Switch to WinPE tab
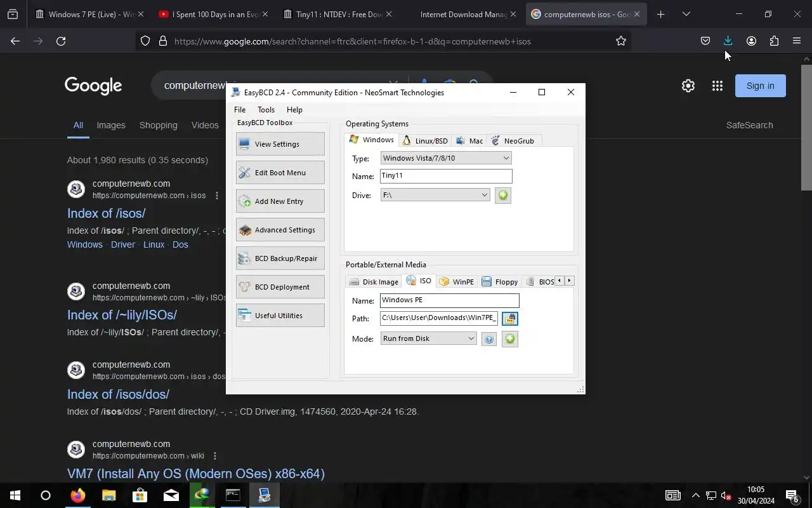The width and height of the screenshot is (812, 508). pos(457,282)
